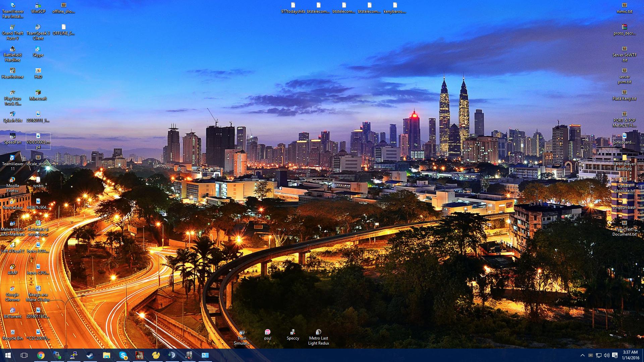Show hidden system tray icons
Image resolution: width=644 pixels, height=362 pixels.
[582, 355]
